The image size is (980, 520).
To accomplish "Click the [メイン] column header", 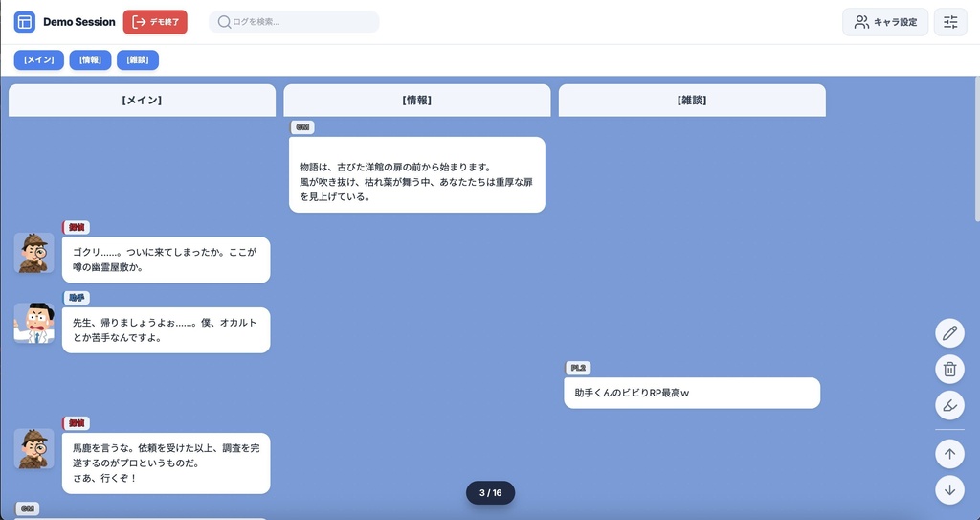I will point(142,101).
